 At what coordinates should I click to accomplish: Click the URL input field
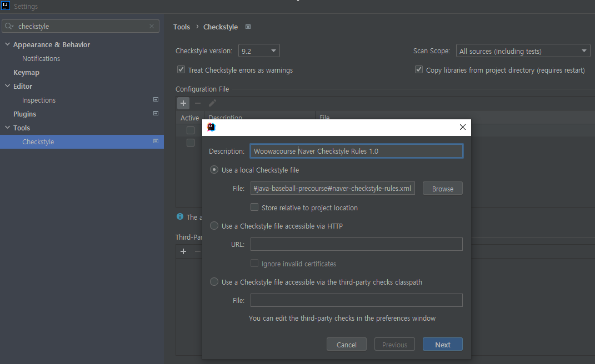pos(356,244)
